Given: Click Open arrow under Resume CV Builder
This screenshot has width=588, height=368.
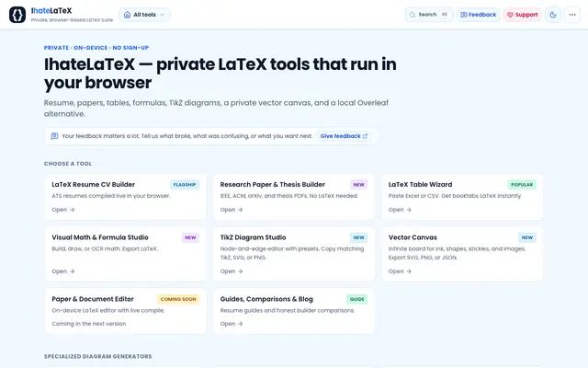Looking at the screenshot, I should pyautogui.click(x=63, y=210).
